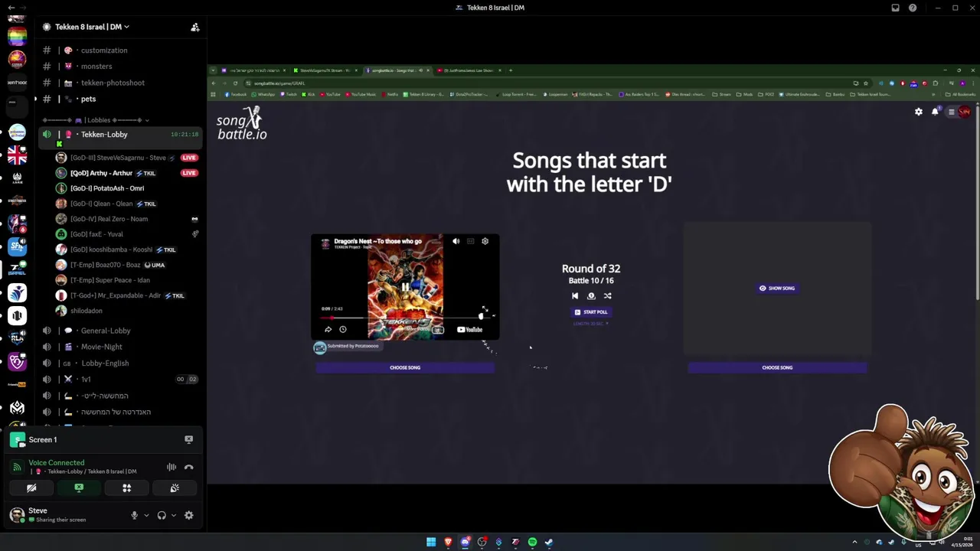Seek on the YouTube video progress bar

(403, 317)
